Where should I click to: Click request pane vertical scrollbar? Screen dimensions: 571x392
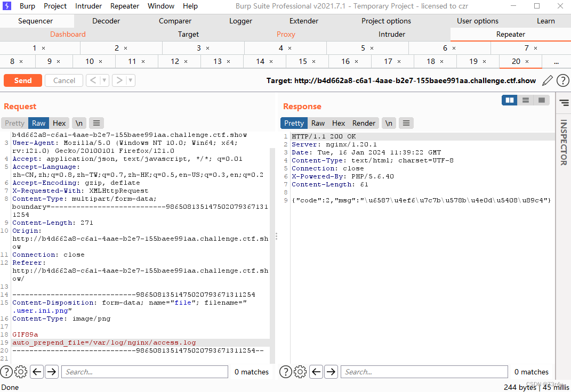(x=272, y=255)
